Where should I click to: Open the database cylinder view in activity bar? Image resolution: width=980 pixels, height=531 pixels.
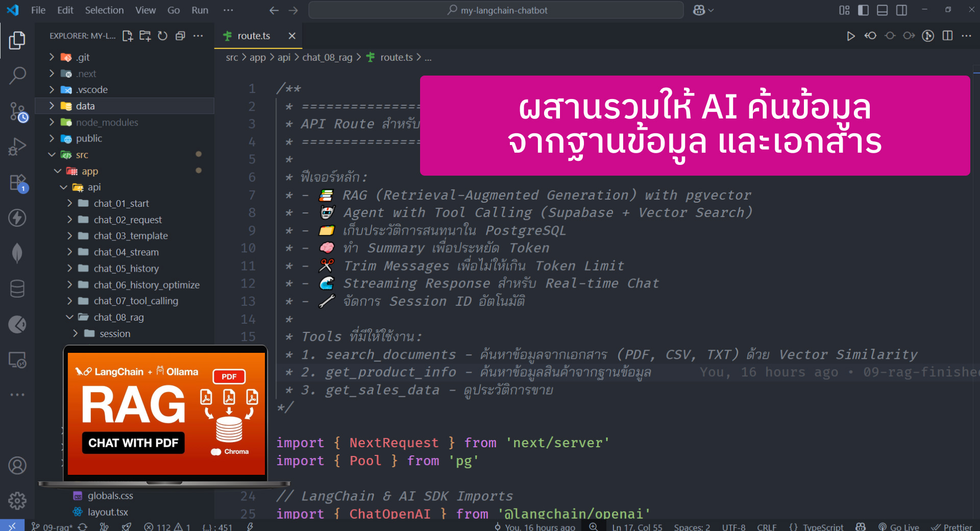pos(17,288)
